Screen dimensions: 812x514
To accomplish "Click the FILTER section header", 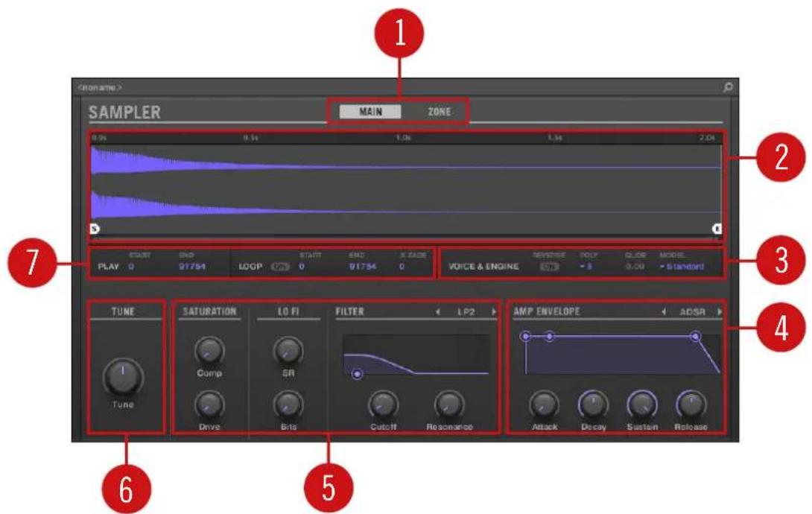I will click(349, 311).
